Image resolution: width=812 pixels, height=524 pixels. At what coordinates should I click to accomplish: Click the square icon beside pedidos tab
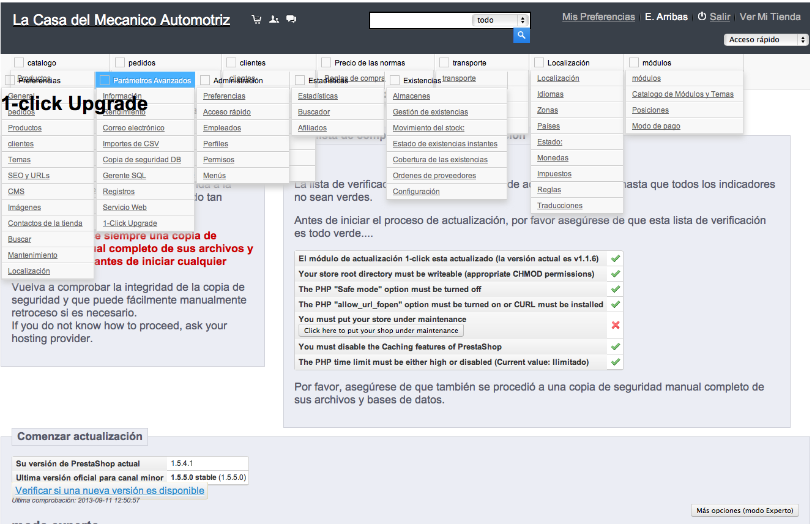tap(120, 62)
